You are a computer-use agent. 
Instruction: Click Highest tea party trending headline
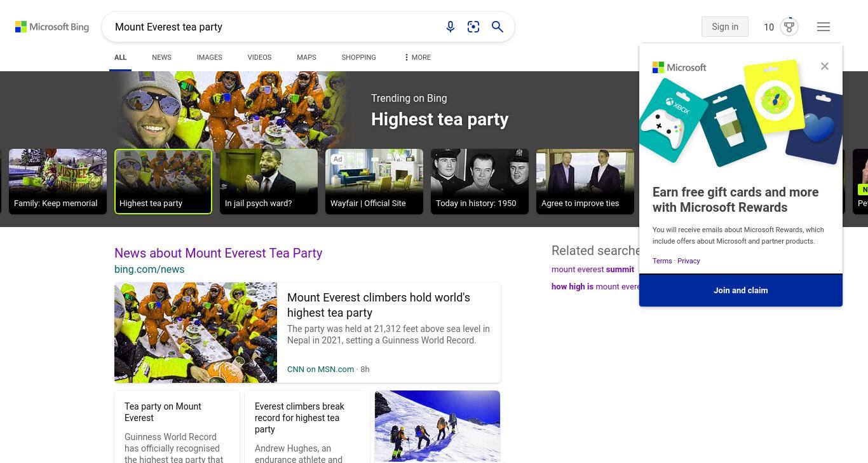pyautogui.click(x=440, y=120)
